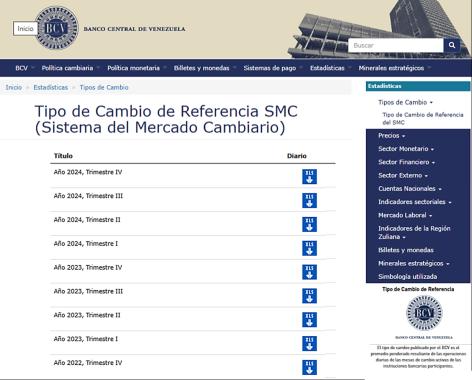Expand the Mercado Laboral sidebar section

click(405, 215)
